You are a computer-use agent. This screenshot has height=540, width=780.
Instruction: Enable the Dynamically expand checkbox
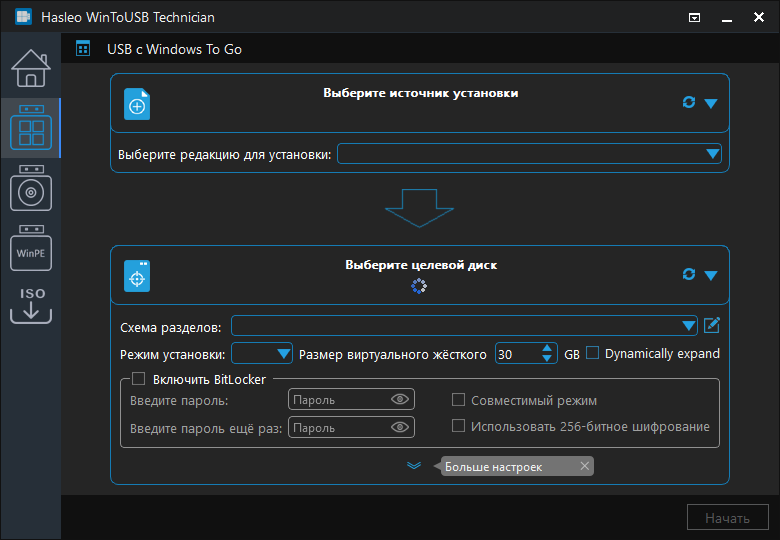point(593,353)
